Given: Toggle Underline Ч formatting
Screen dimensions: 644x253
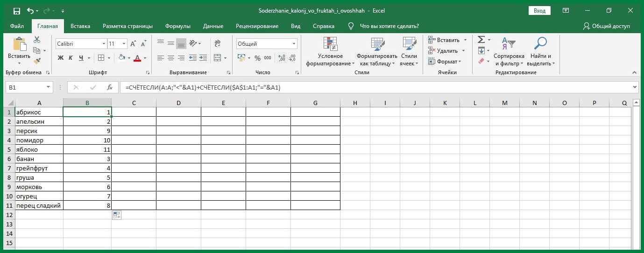Looking at the screenshot, I should click(81, 58).
